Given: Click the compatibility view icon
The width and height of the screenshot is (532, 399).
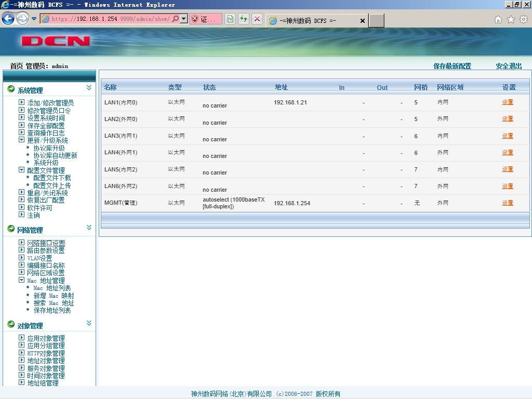Looking at the screenshot, I should [x=230, y=19].
